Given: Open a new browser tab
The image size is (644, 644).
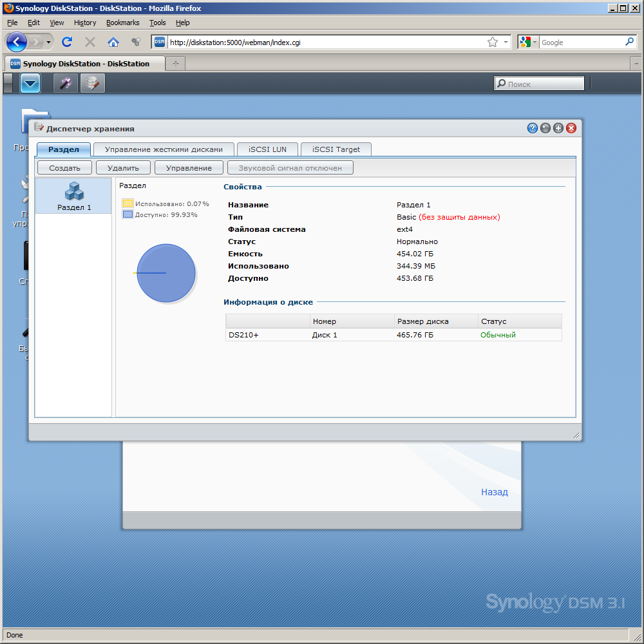Looking at the screenshot, I should point(176,64).
